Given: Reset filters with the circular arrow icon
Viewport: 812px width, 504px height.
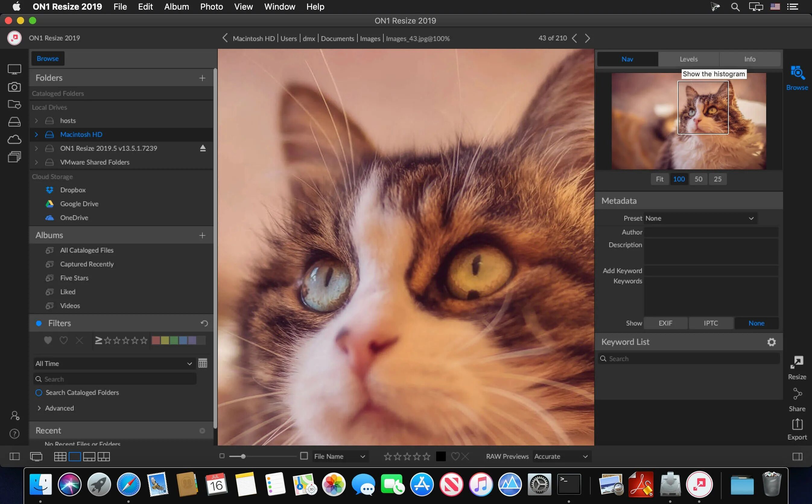Looking at the screenshot, I should [x=204, y=323].
